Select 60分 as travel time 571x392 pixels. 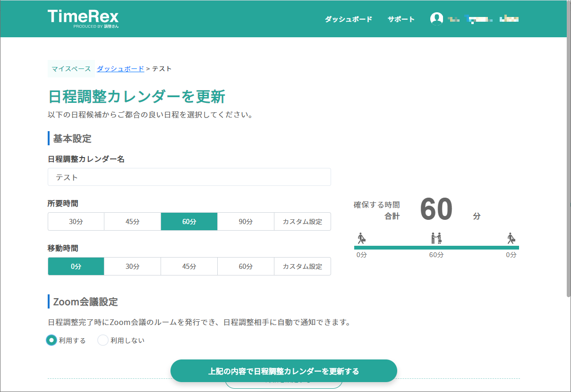click(x=246, y=266)
